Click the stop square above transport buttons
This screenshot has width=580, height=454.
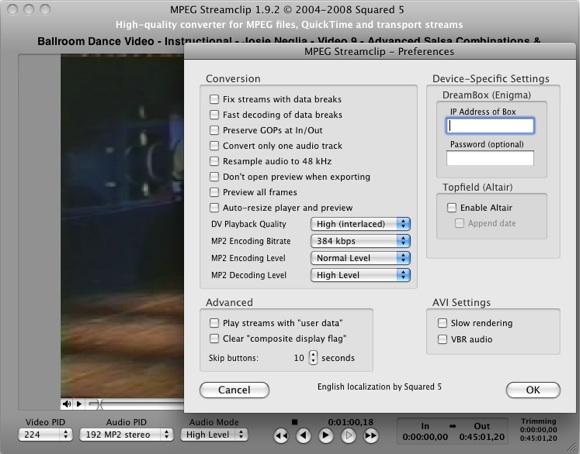click(294, 422)
